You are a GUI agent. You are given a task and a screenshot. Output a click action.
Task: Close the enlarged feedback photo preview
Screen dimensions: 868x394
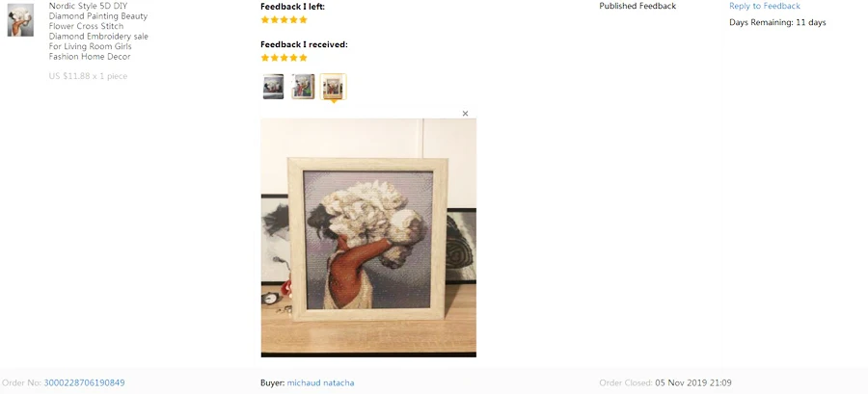point(465,114)
